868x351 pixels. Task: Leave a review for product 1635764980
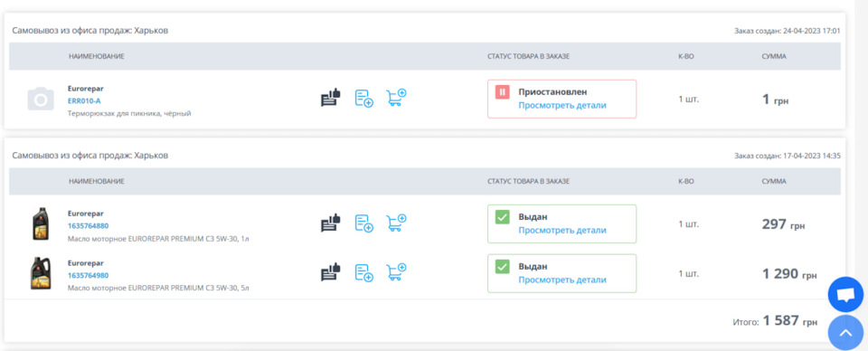click(x=331, y=272)
